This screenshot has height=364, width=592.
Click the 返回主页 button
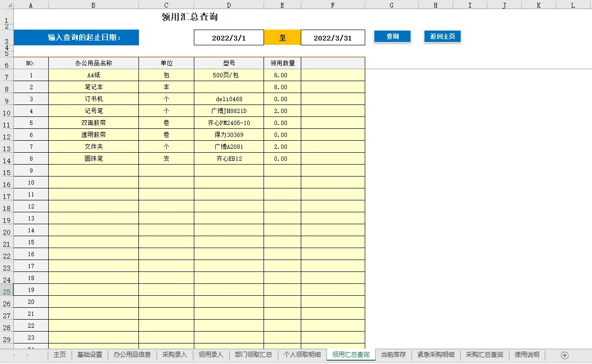[442, 37]
